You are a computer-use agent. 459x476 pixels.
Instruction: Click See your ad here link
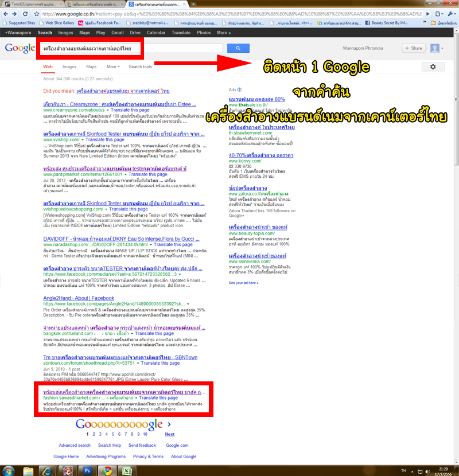(x=243, y=283)
